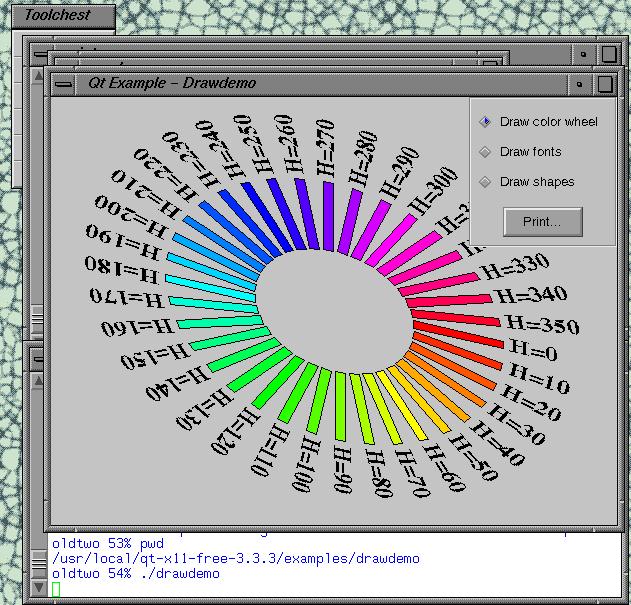Select the Draw fonts radio option
Viewport: 631px width, 605px height.
click(520, 152)
